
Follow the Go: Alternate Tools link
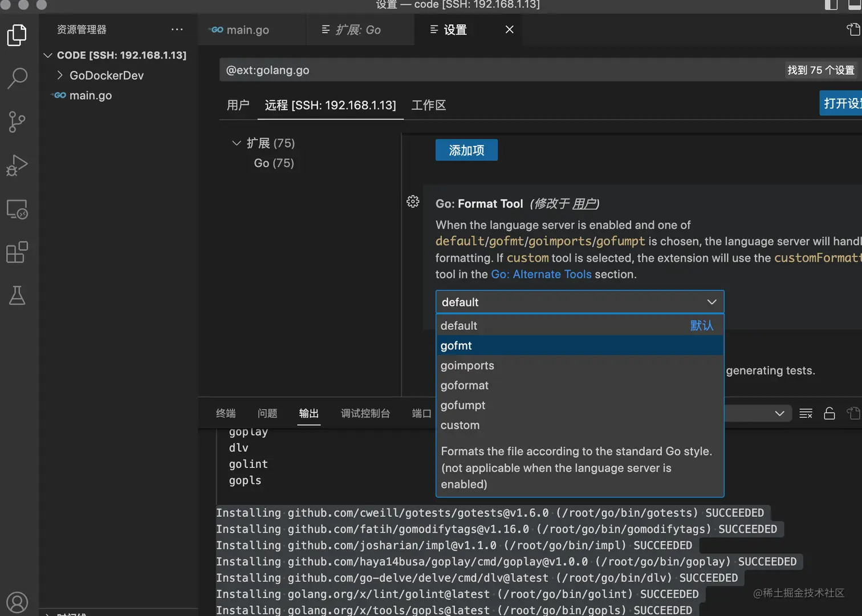click(541, 274)
